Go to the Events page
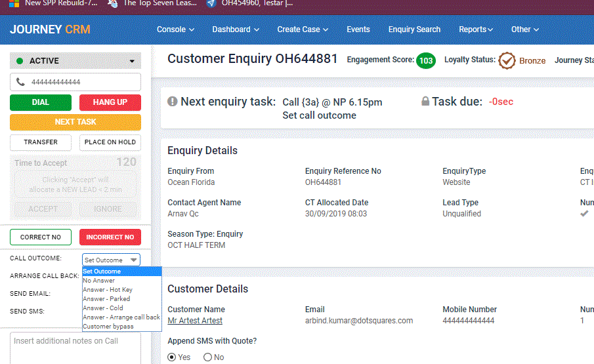 pyautogui.click(x=358, y=30)
